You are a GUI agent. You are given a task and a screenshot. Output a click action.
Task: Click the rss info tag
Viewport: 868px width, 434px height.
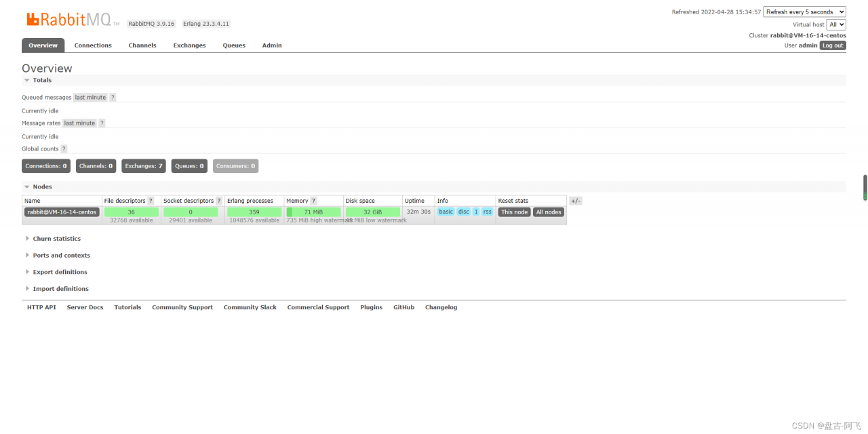click(x=488, y=212)
